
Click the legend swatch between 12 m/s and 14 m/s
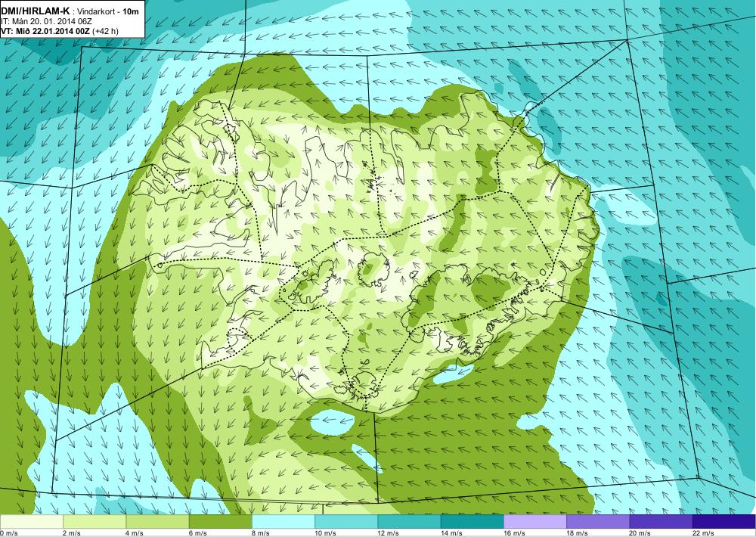pyautogui.click(x=409, y=521)
